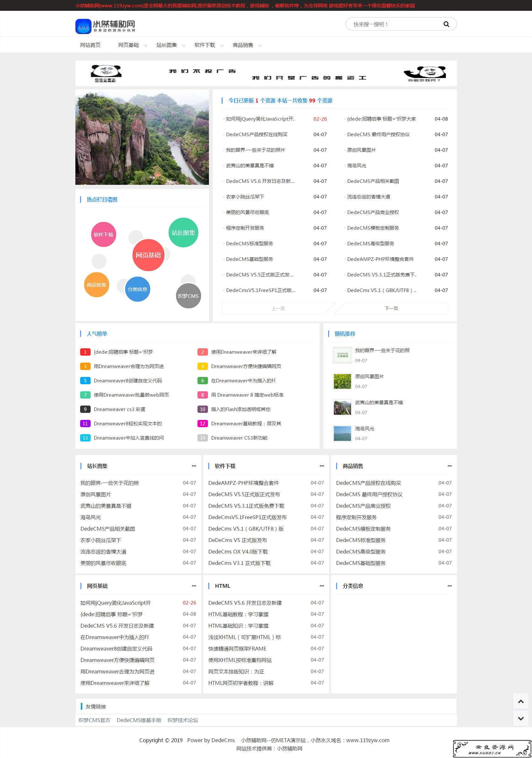This screenshot has height=758, width=532.
Task: Click the search magnifier icon
Action: (x=446, y=24)
